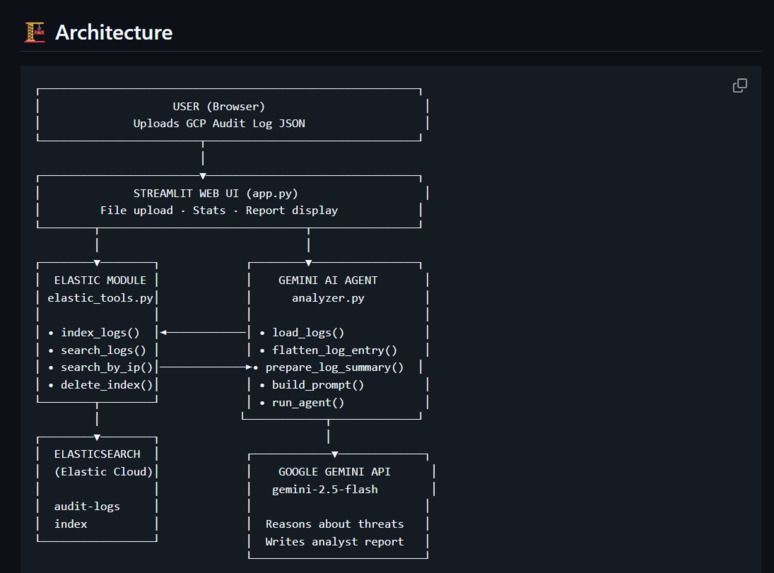
Task: Click 'File upload · Stats · Report display' line
Action: click(x=219, y=210)
